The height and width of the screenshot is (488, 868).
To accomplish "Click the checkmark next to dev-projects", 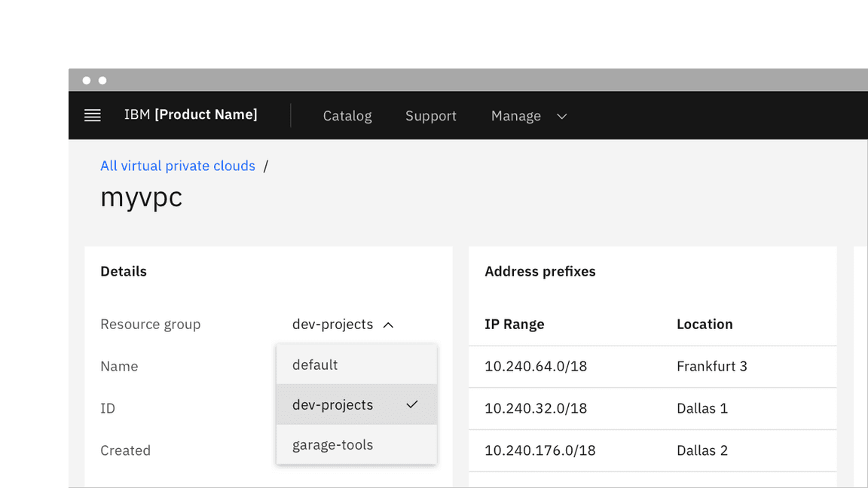I will [x=411, y=404].
